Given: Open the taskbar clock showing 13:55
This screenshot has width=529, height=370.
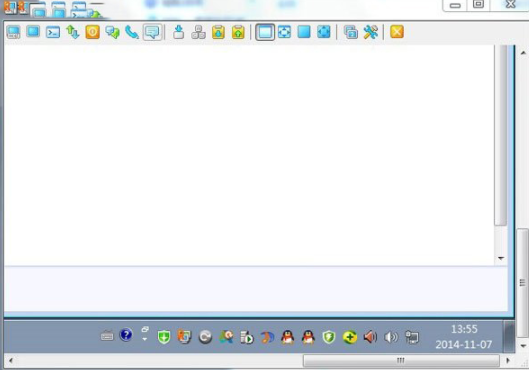Looking at the screenshot, I should (464, 337).
